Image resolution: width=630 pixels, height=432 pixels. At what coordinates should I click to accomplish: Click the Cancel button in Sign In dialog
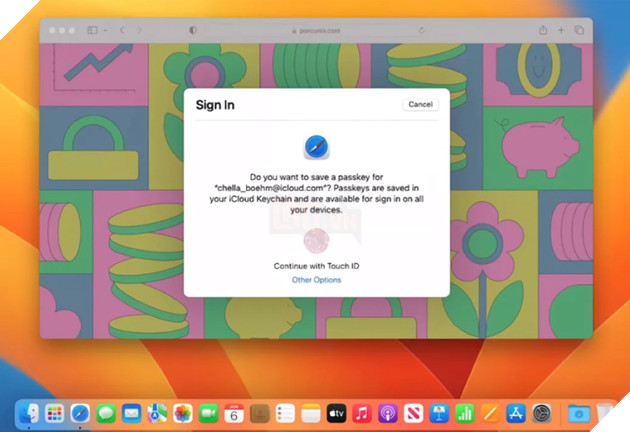coord(420,104)
